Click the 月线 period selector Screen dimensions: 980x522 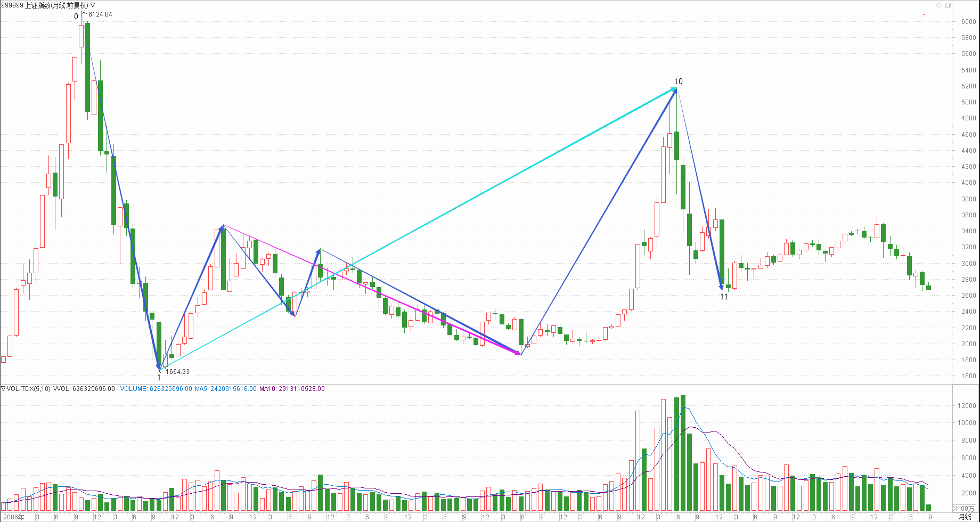click(x=965, y=517)
